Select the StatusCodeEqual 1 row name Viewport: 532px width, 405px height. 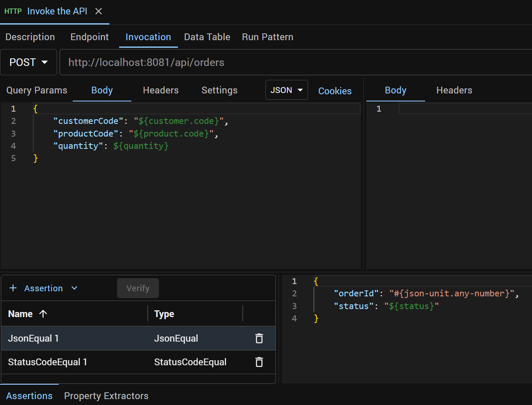pyautogui.click(x=47, y=362)
